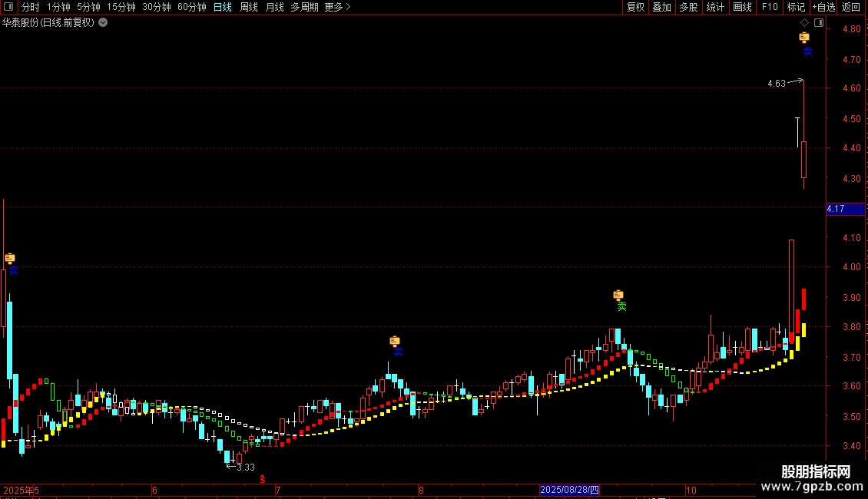Switch to the 周线 weekly chart
This screenshot has width=868, height=499.
click(249, 7)
